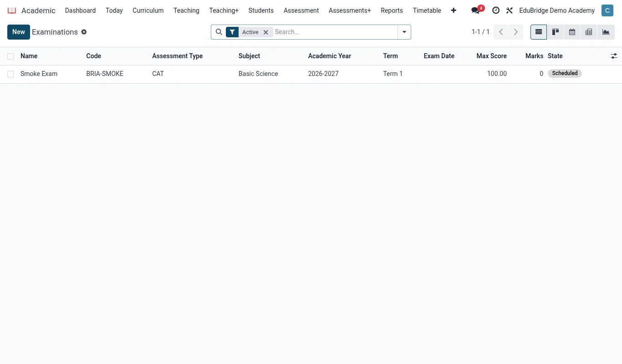This screenshot has width=622, height=364.
Task: Open the Assessments+ menu
Action: (x=350, y=10)
